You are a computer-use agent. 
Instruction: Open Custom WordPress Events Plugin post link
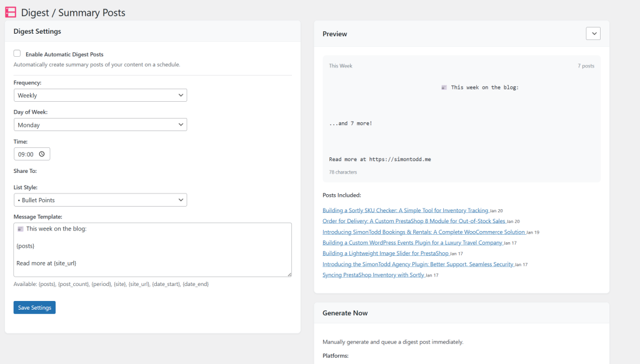412,243
